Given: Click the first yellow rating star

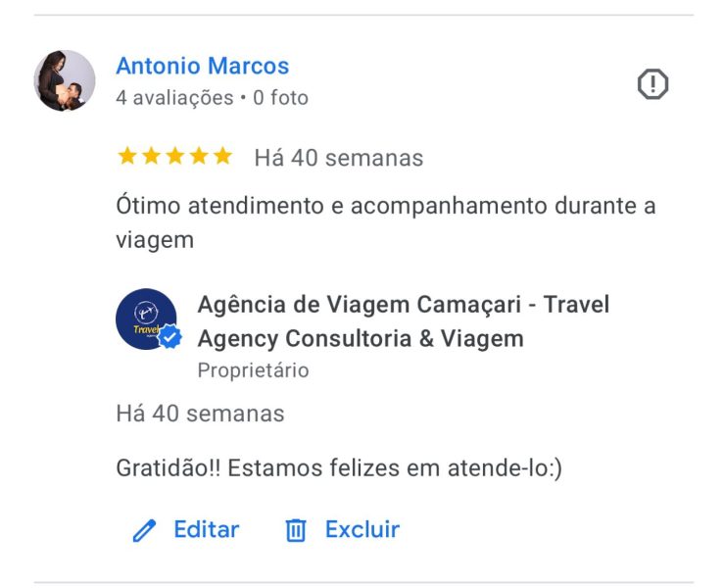Looking at the screenshot, I should coord(127,156).
